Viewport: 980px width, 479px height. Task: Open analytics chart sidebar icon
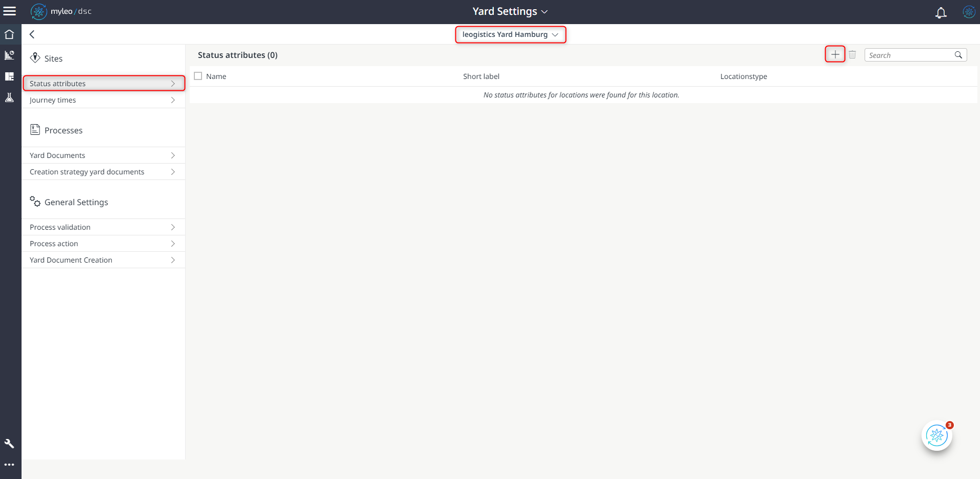[x=9, y=55]
